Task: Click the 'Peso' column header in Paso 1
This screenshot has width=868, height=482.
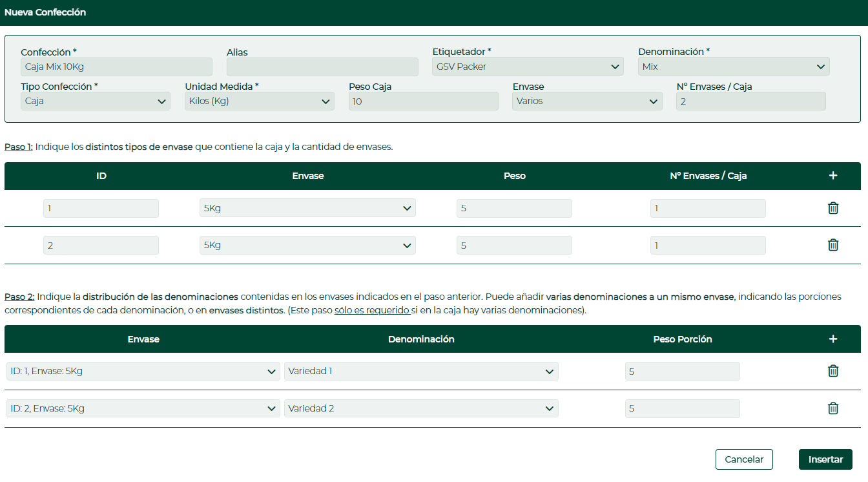Action: (515, 176)
